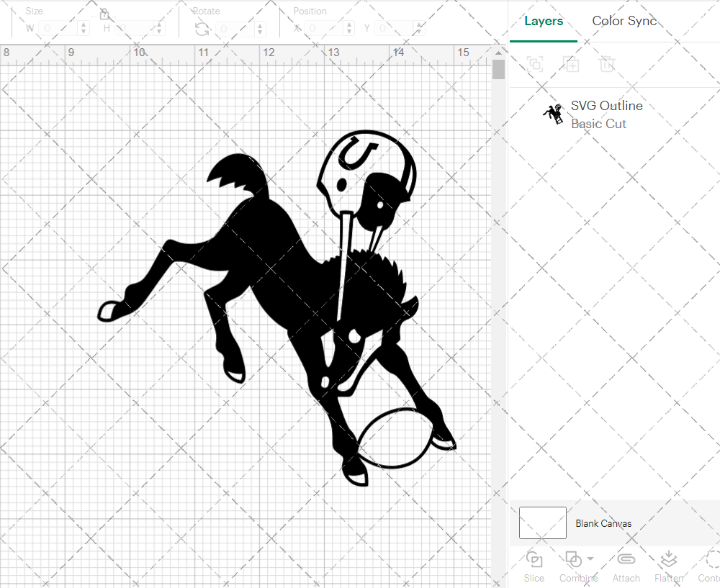Select the SVG Outline layer name
Viewport: 720px width, 588px height.
coord(606,106)
